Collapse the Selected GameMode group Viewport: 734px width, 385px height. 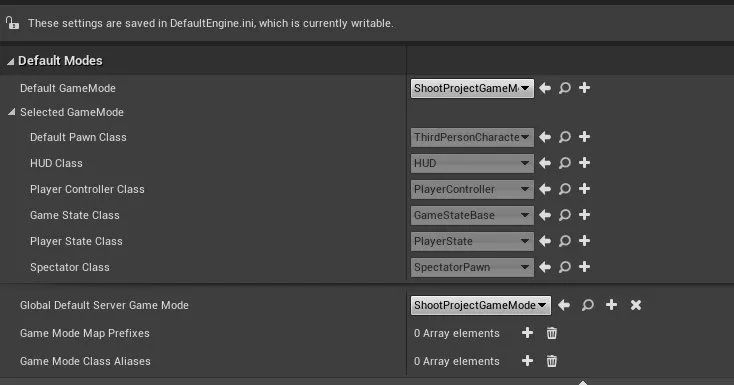[x=12, y=112]
